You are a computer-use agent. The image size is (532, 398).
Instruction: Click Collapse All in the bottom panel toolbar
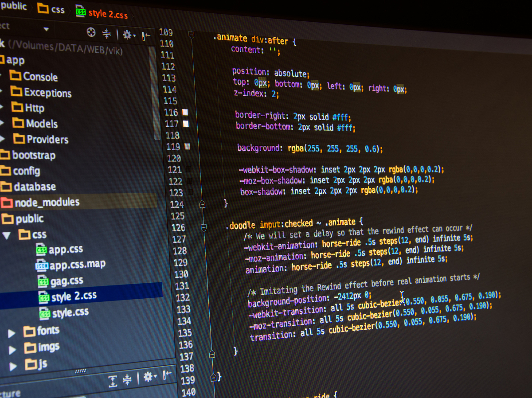pyautogui.click(x=127, y=379)
